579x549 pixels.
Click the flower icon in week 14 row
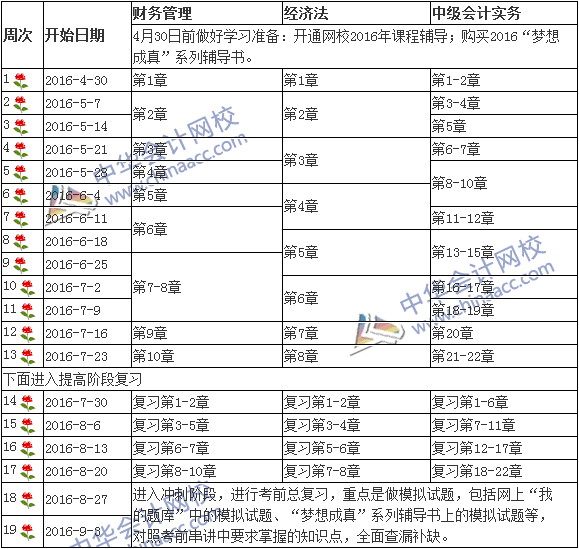[x=27, y=402]
